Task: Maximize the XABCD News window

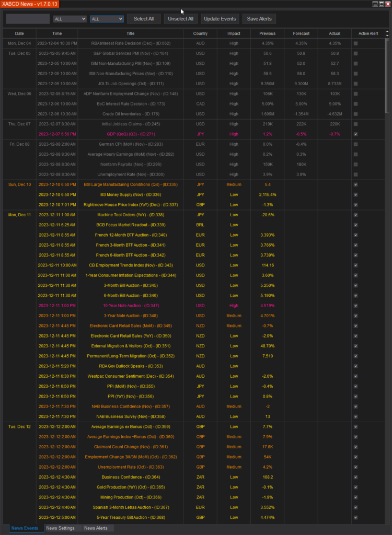Action: click(x=381, y=4)
